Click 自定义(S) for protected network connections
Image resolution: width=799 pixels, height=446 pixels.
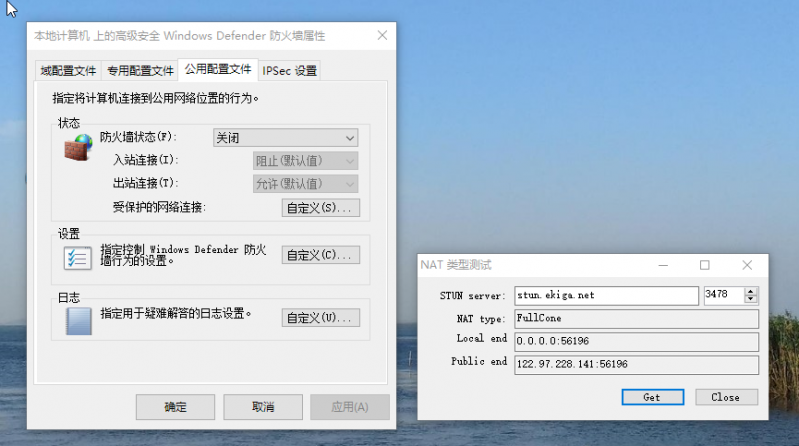click(x=321, y=207)
